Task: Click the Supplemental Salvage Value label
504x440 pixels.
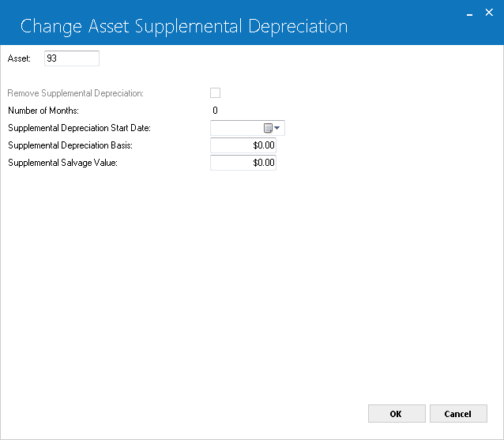Action: point(62,163)
